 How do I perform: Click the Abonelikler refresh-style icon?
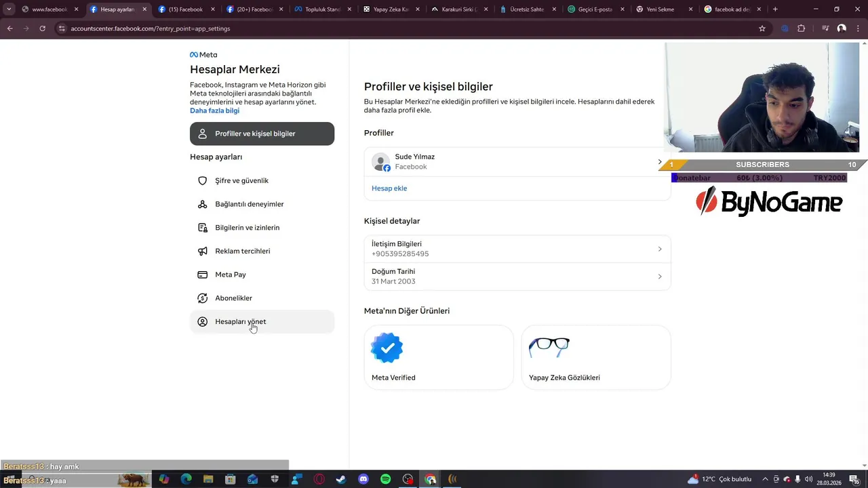(x=202, y=298)
